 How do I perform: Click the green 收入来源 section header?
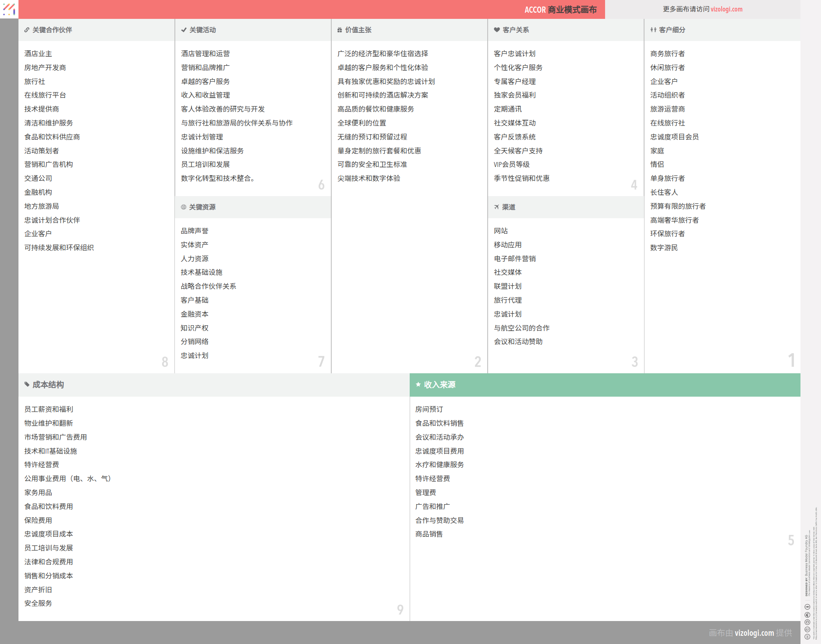[x=604, y=385]
